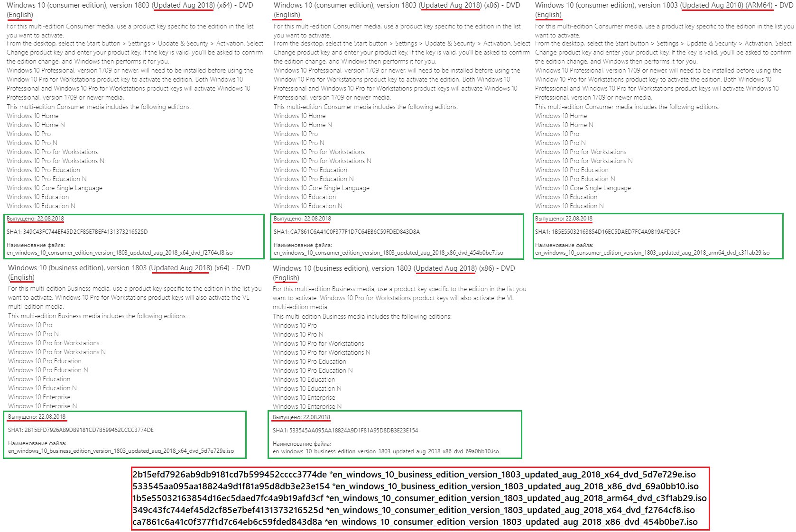Click 'Выпущено: 22.08.2018' under consumer x86 section
The height and width of the screenshot is (532, 796).
pos(302,219)
